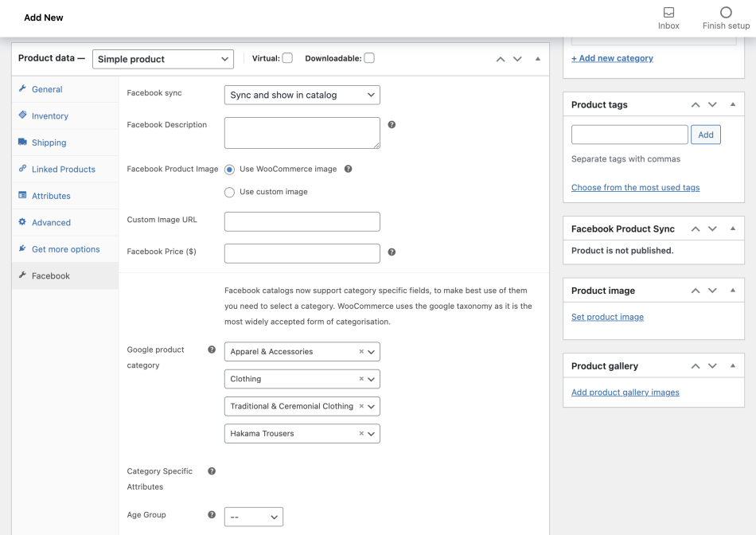Screen dimensions: 756x535
Task: Click the Add tag button
Action: pos(705,135)
